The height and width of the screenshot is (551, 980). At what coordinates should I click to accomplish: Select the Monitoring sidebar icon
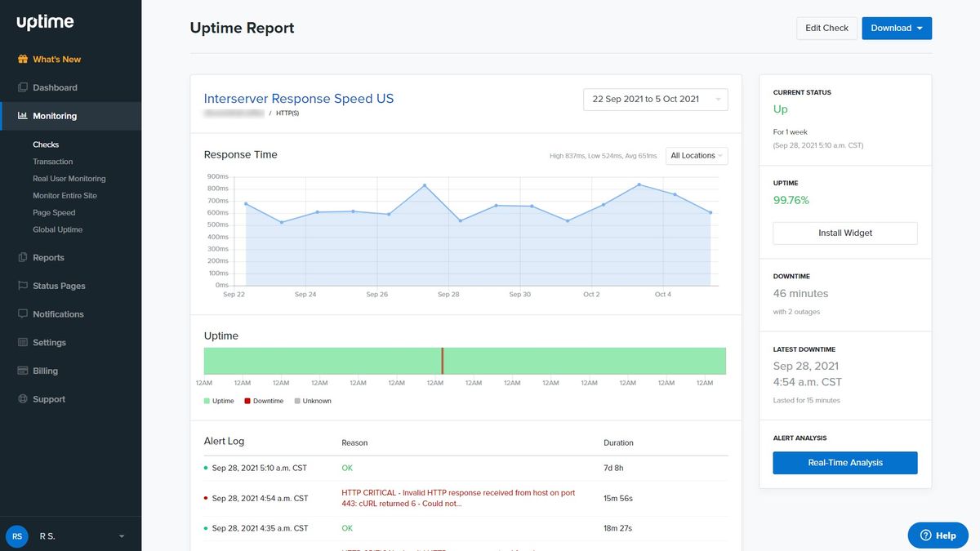(24, 116)
